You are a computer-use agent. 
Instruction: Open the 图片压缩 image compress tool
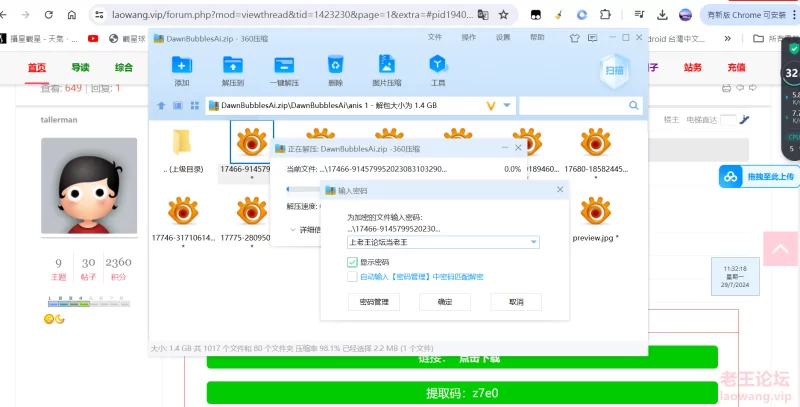[x=387, y=64]
